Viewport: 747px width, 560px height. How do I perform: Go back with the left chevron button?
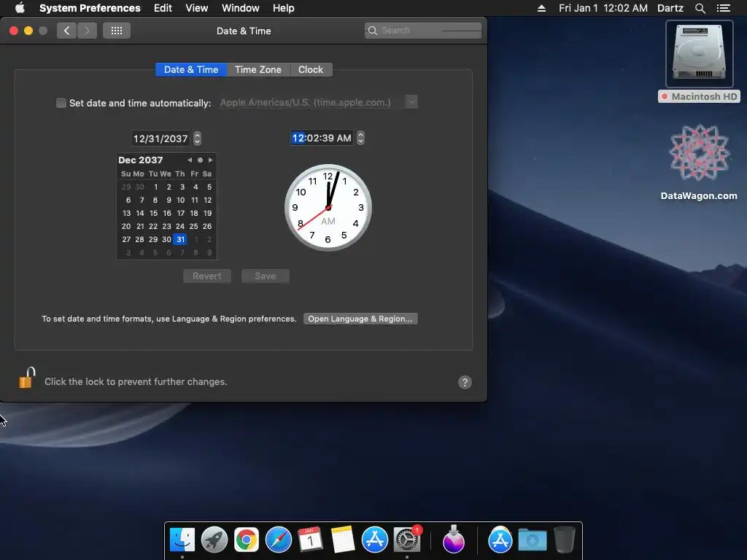(x=66, y=31)
